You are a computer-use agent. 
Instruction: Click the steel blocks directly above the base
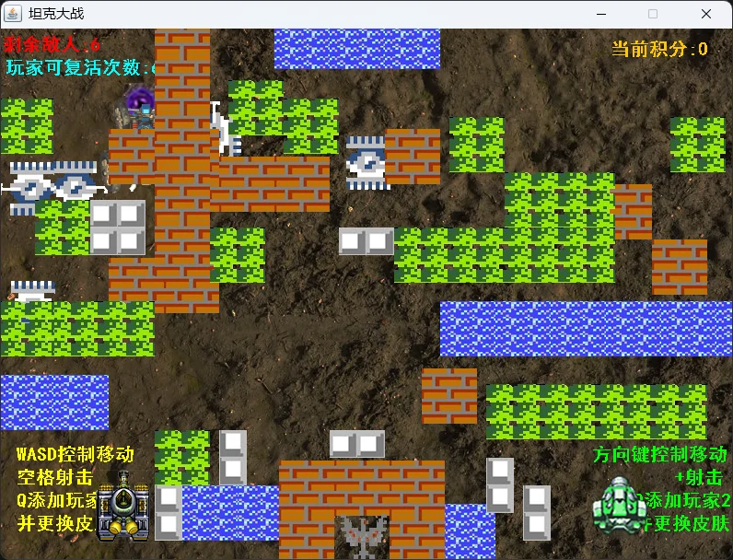coord(357,444)
